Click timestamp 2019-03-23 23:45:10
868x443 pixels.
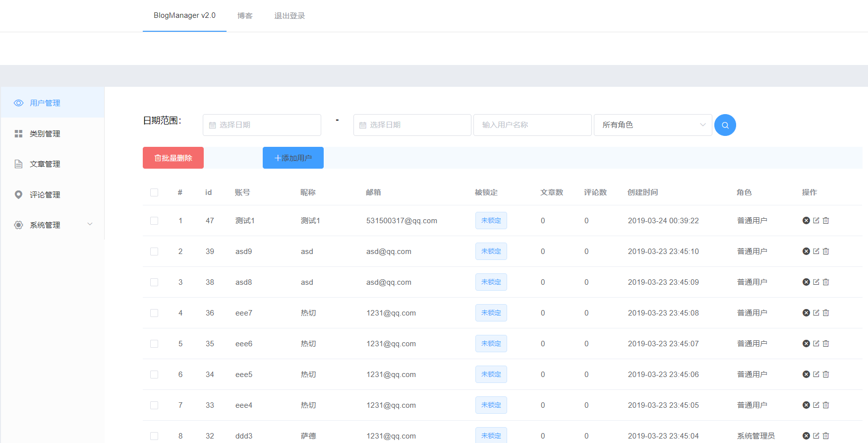pos(663,252)
